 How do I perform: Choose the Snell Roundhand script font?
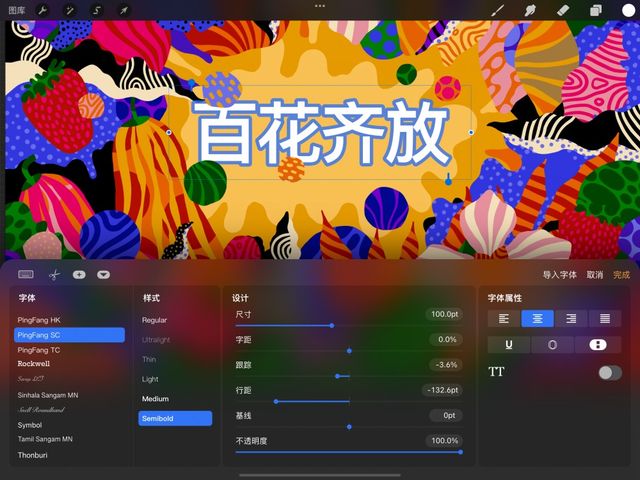tap(41, 409)
